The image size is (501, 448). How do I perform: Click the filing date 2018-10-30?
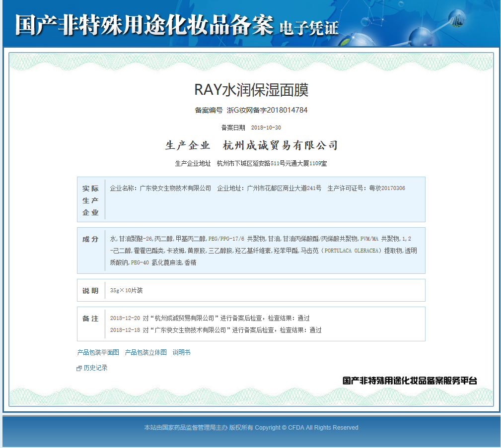[266, 128]
